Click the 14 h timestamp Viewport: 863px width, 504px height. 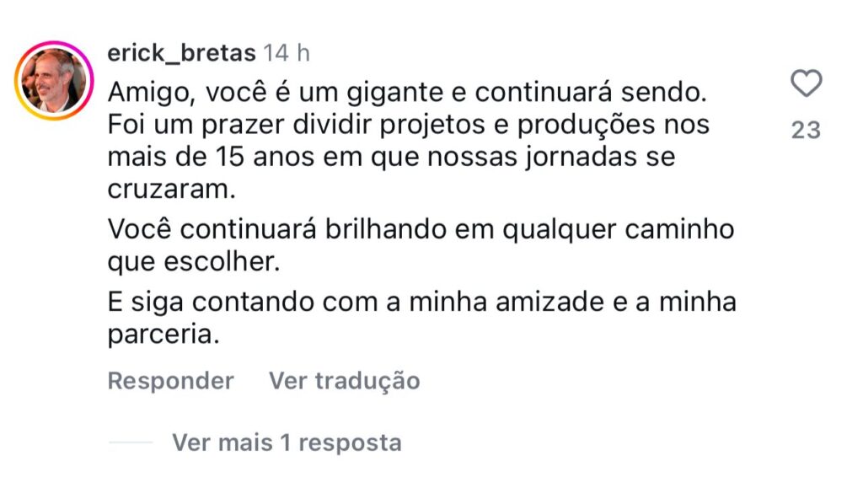(287, 53)
